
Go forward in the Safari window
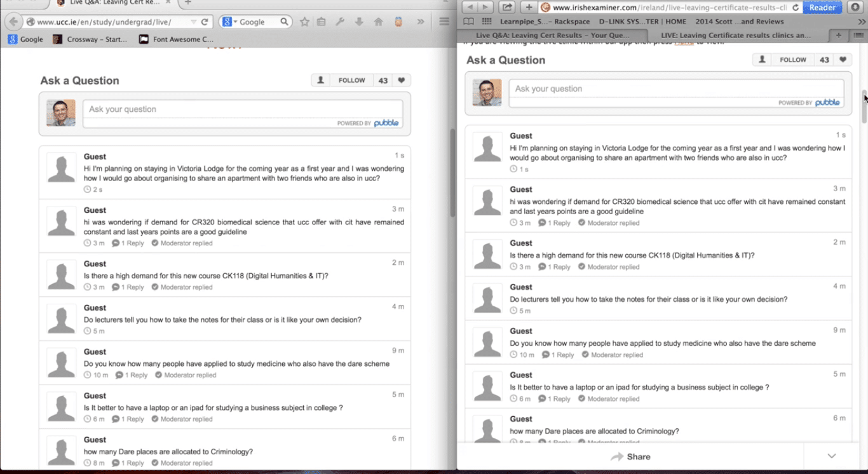486,7
